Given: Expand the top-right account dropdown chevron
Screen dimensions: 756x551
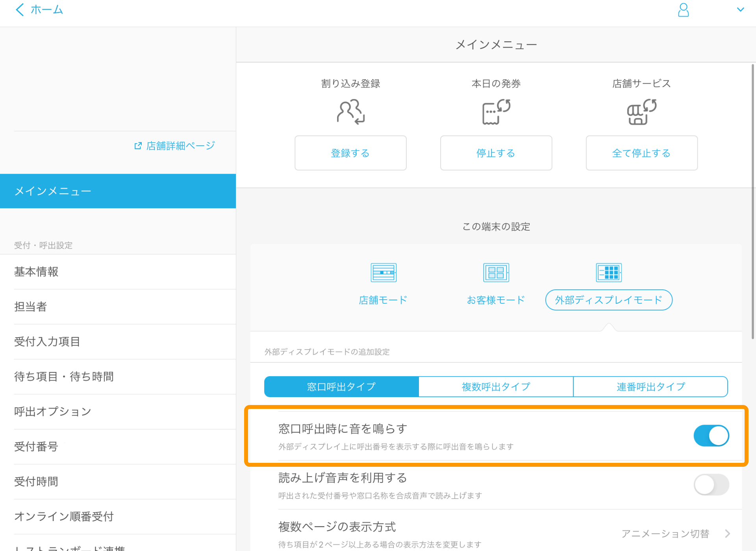Looking at the screenshot, I should click(x=740, y=10).
